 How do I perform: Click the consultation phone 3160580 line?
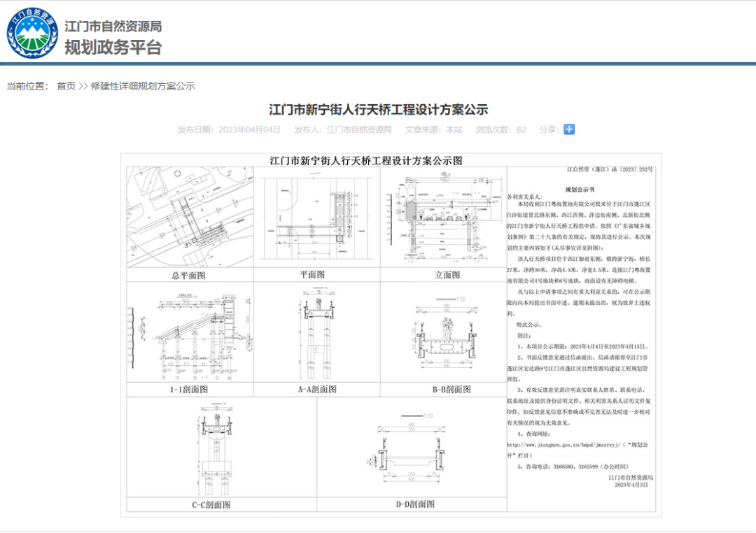(573, 467)
